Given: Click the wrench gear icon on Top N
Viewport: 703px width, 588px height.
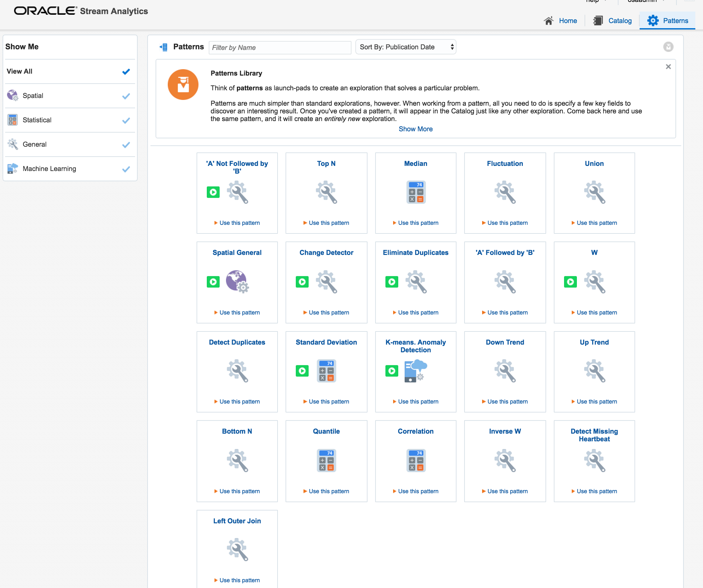Looking at the screenshot, I should (x=327, y=192).
